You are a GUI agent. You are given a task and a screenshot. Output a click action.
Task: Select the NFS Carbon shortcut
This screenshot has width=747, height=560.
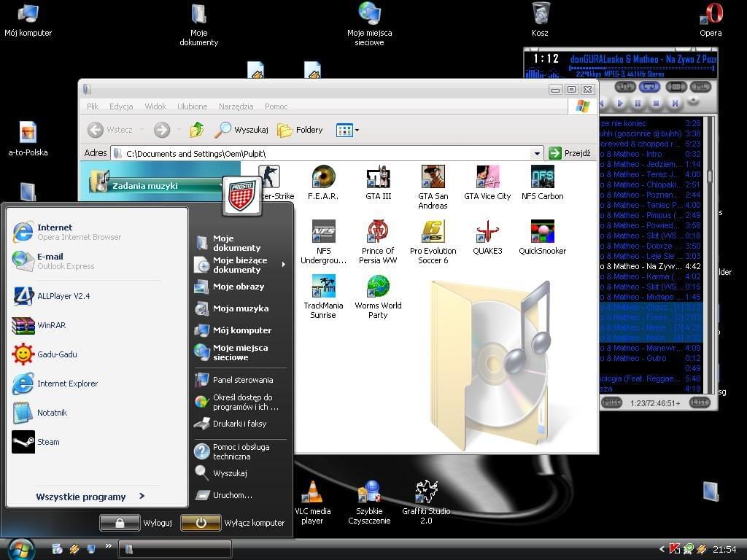(542, 182)
